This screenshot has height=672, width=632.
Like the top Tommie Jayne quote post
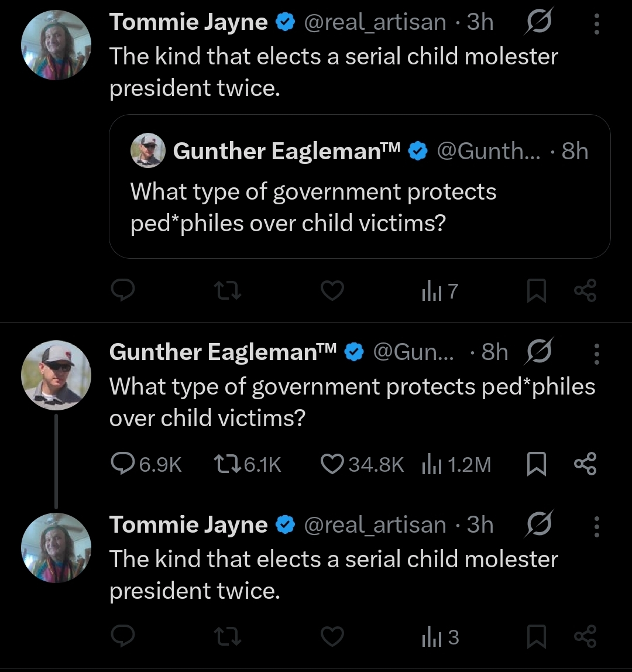click(x=332, y=290)
